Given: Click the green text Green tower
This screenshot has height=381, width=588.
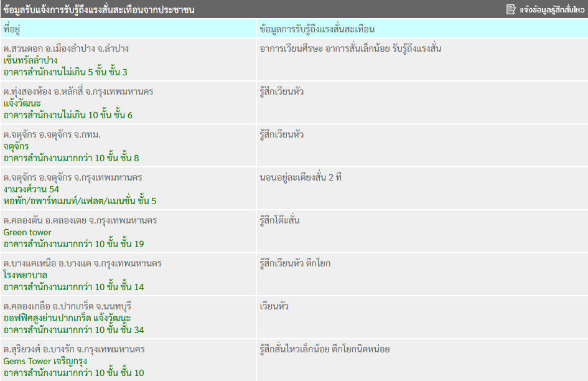Looking at the screenshot, I should [x=27, y=232].
